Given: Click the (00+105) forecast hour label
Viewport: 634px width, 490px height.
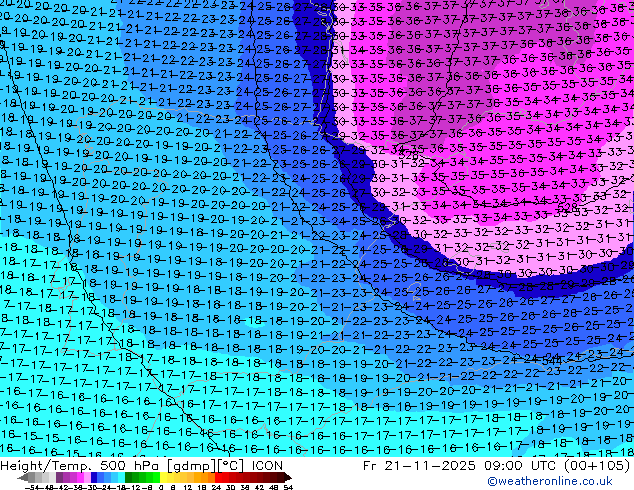Looking at the screenshot, I should coord(597,466).
